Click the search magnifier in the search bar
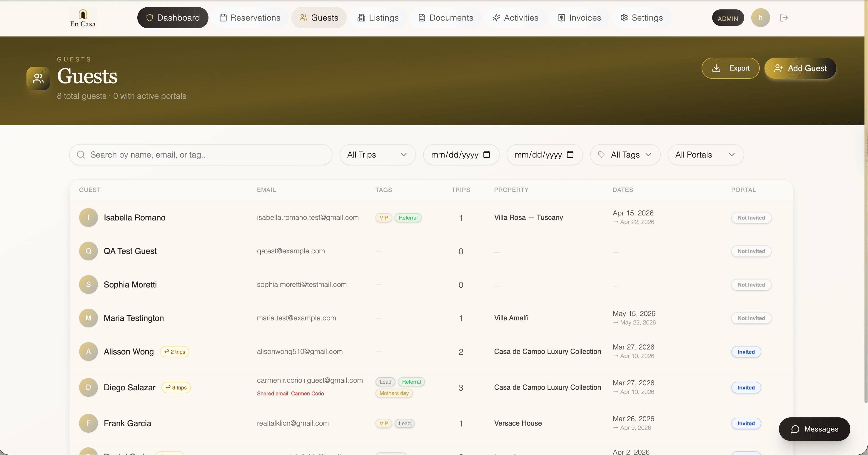 tap(81, 155)
